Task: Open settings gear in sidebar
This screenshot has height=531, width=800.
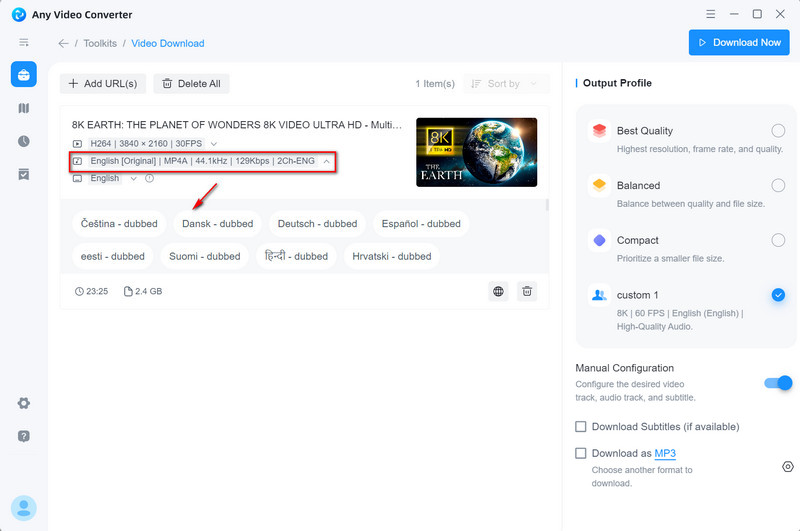Action: coord(23,403)
